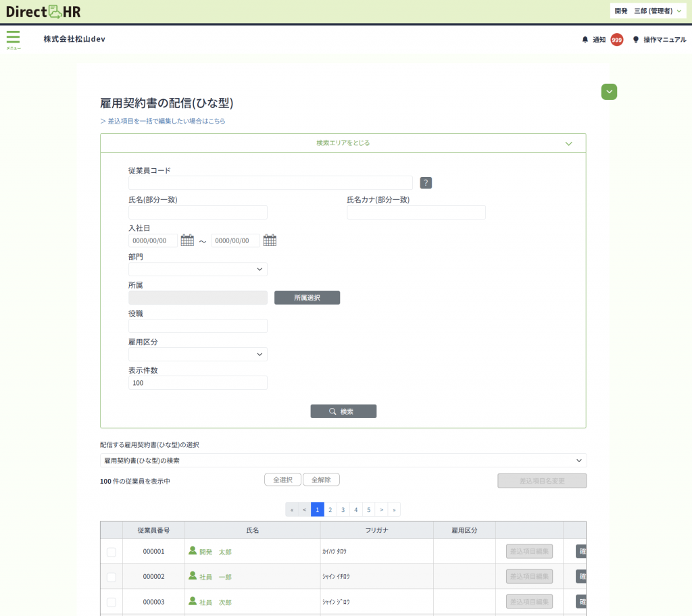Image resolution: width=692 pixels, height=616 pixels.
Task: Click the 検索 search button
Action: pos(343,411)
